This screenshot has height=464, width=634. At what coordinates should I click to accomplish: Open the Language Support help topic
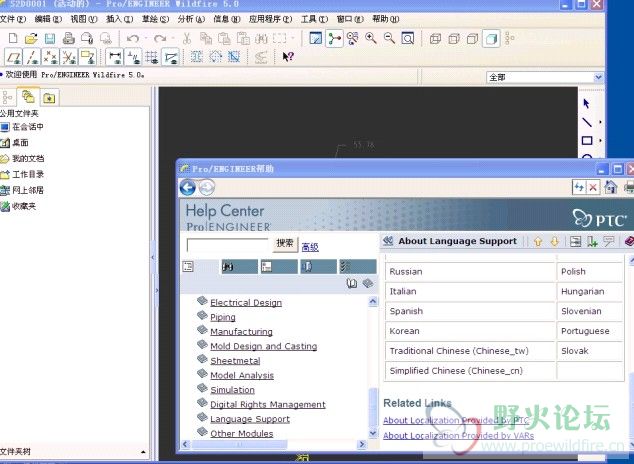tap(250, 419)
